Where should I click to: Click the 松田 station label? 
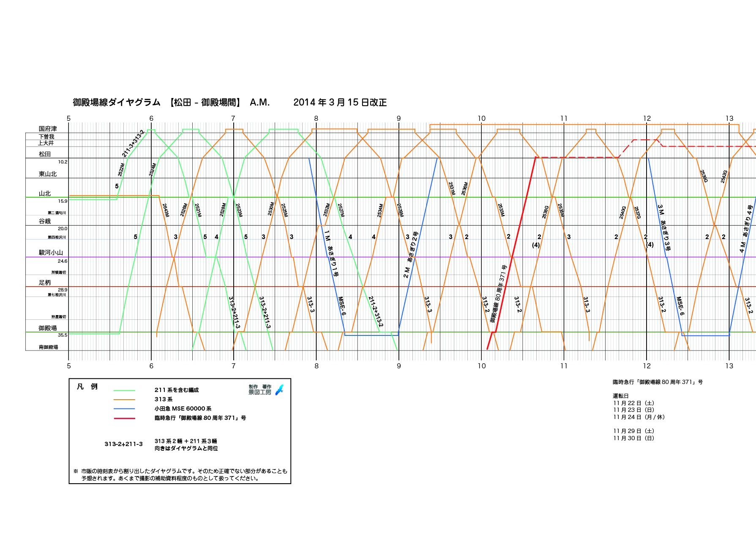(45, 154)
